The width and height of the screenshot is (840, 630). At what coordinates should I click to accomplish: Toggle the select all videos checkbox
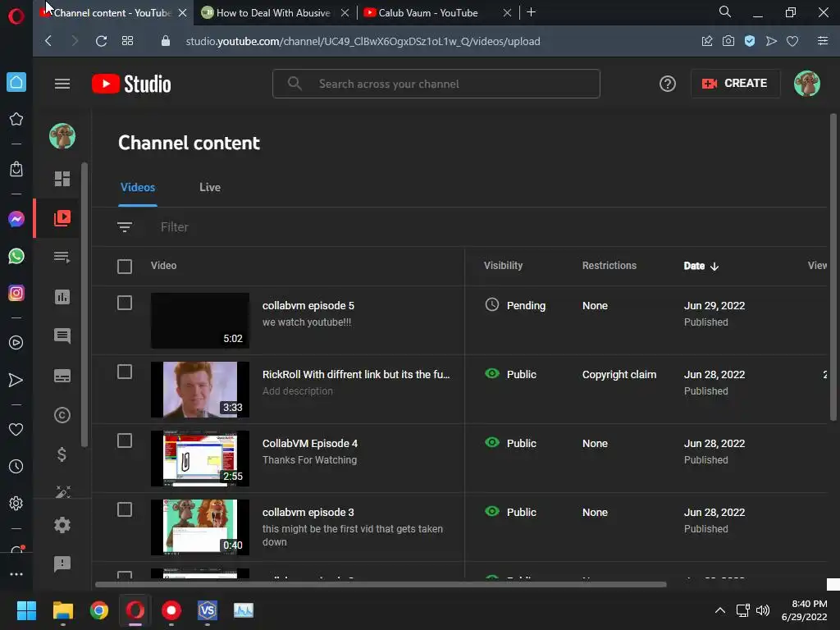coord(125,267)
